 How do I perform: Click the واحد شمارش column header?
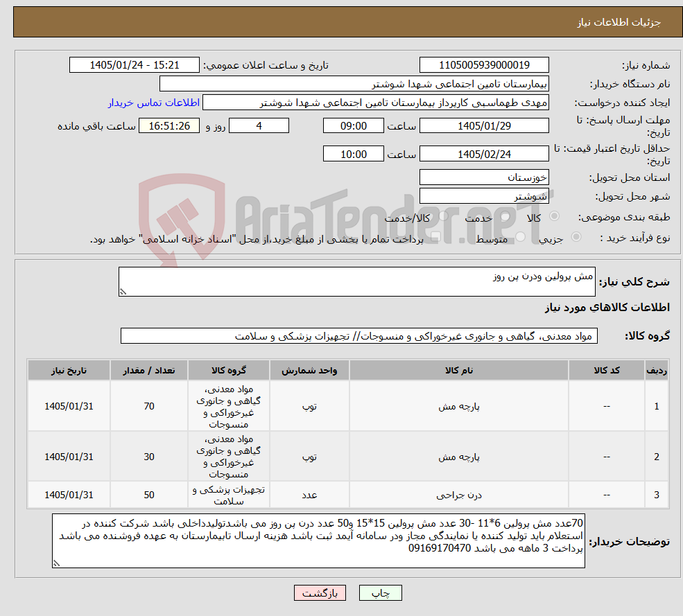point(309,370)
